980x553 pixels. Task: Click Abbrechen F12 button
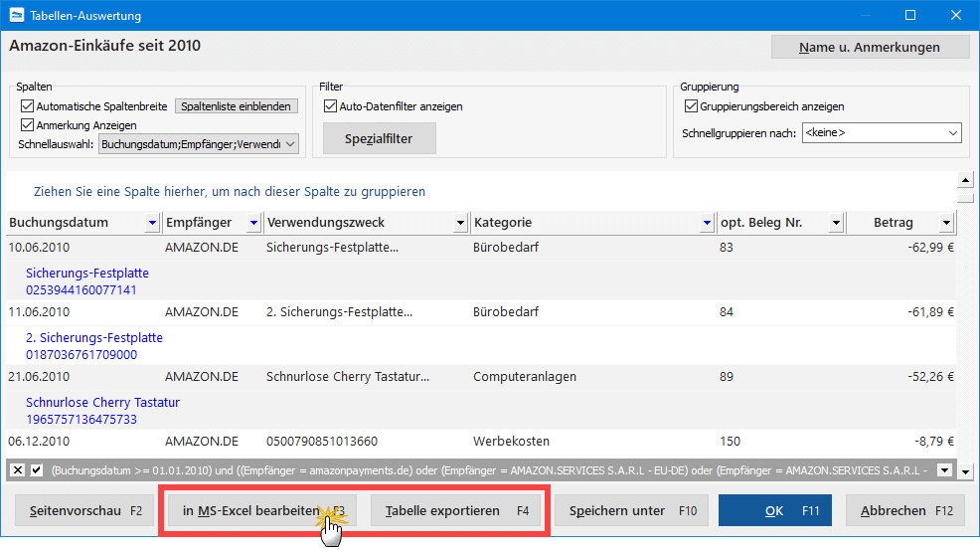click(905, 510)
